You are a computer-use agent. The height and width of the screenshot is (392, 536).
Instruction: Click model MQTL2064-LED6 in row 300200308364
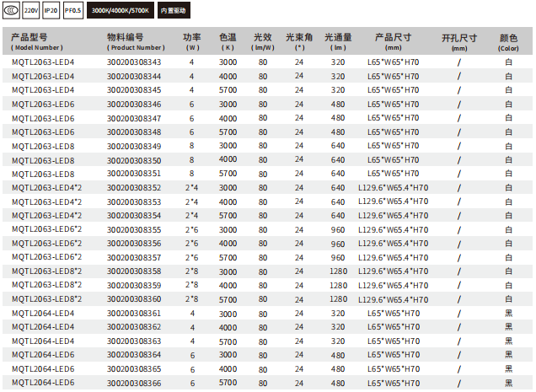point(43,355)
